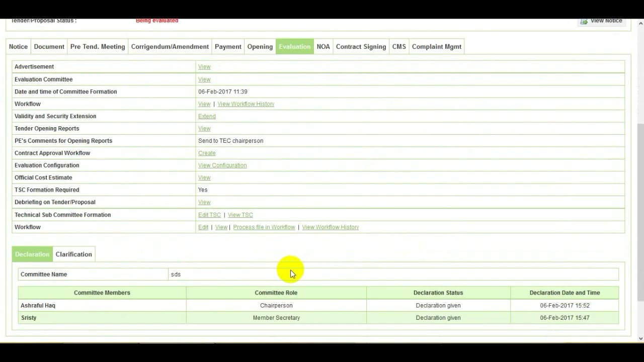Click the Declaration Status column header
644x362 pixels.
tap(438, 293)
